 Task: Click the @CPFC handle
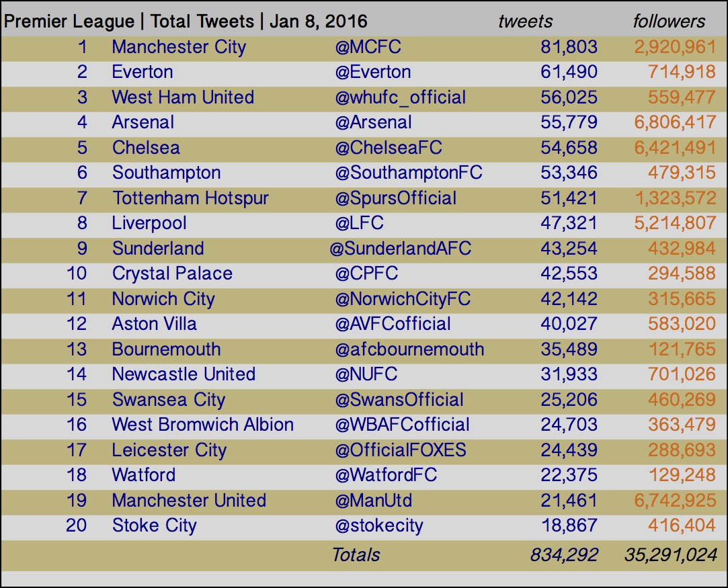366,274
